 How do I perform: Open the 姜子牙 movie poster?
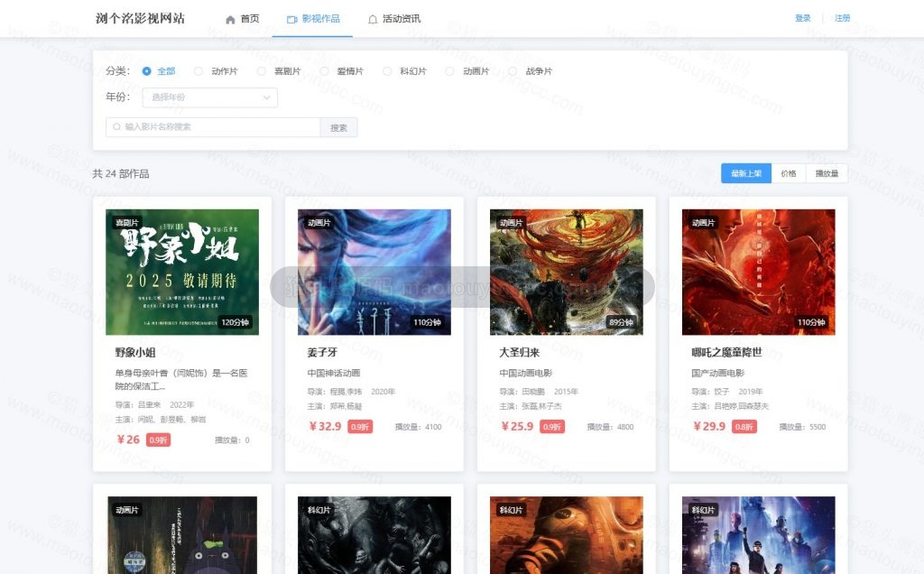click(374, 272)
